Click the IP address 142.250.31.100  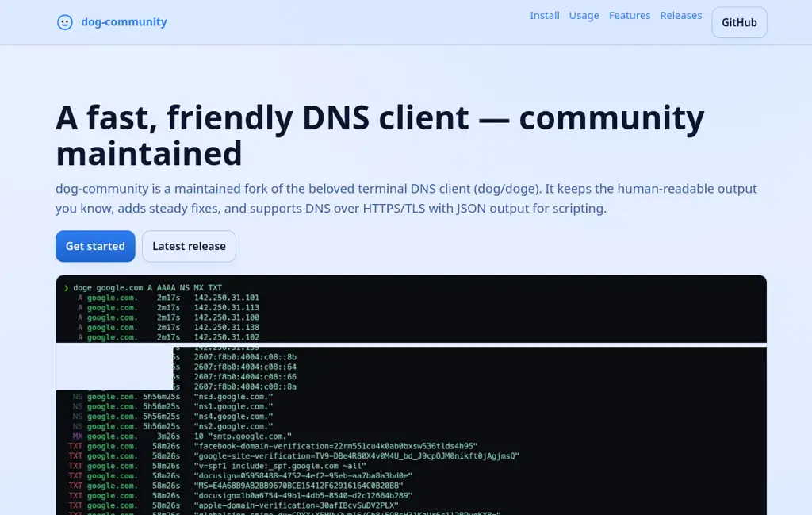point(226,317)
